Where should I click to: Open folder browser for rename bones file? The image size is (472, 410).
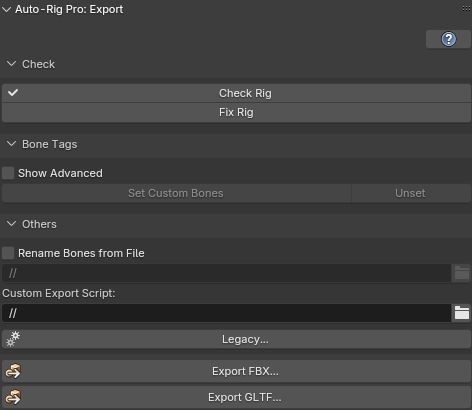(x=462, y=273)
